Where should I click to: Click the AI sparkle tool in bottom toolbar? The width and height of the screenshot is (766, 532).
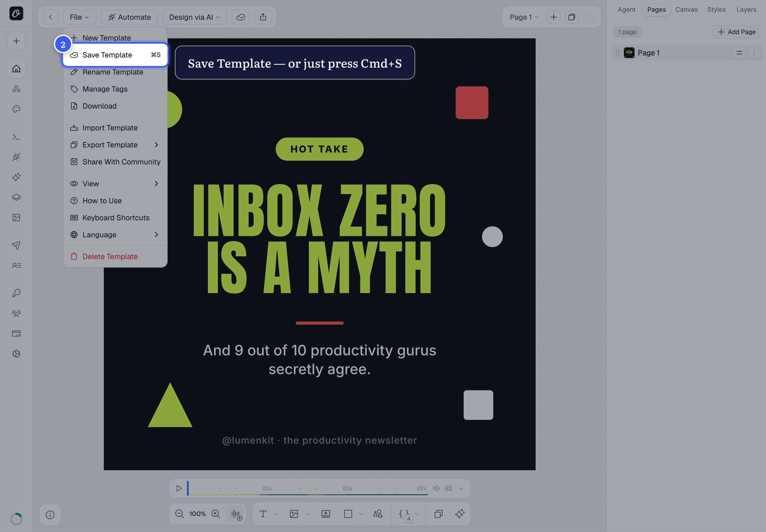(460, 514)
